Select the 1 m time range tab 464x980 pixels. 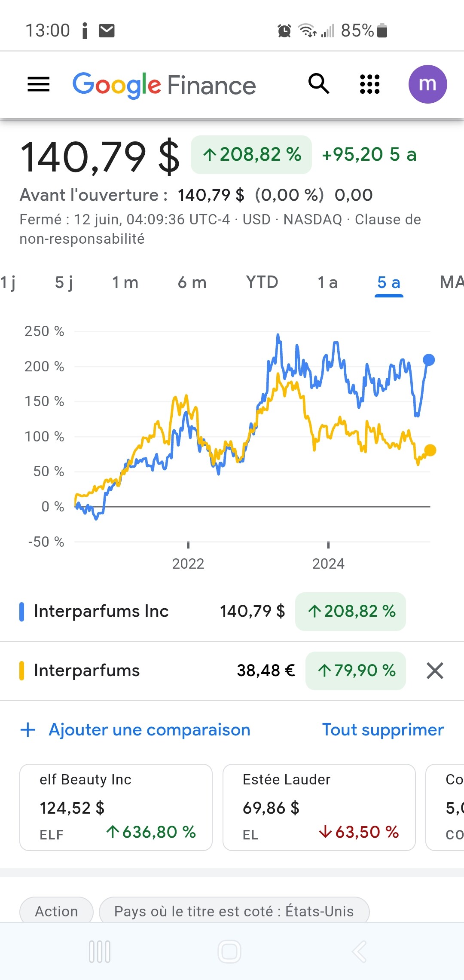(x=125, y=283)
